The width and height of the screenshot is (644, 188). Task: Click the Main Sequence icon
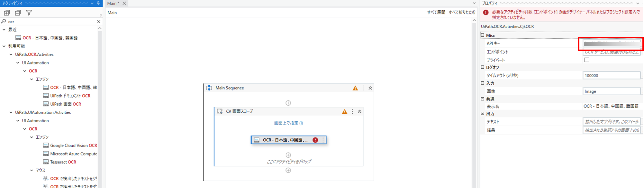(x=209, y=88)
